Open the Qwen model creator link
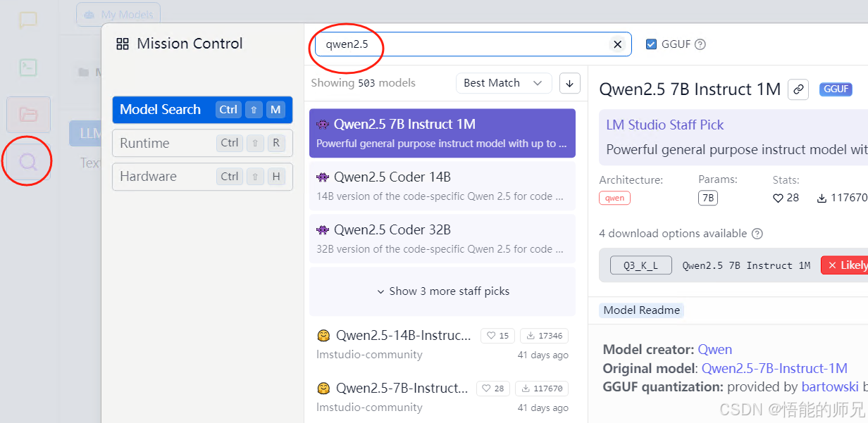This screenshot has height=423, width=868. tap(715, 350)
